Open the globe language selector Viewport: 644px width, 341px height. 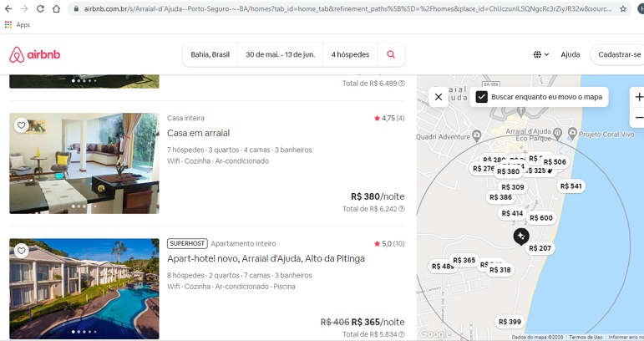point(541,54)
